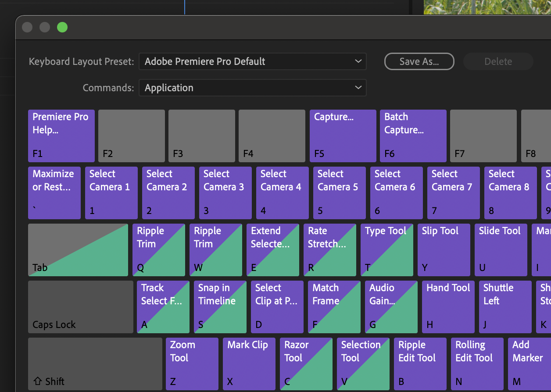Select the Selection Tool key

[x=363, y=364]
